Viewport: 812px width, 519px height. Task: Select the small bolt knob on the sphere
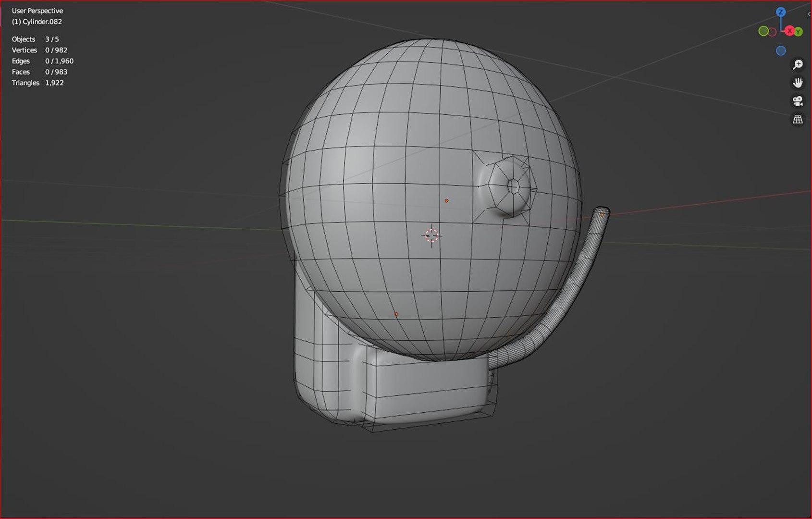tap(510, 186)
